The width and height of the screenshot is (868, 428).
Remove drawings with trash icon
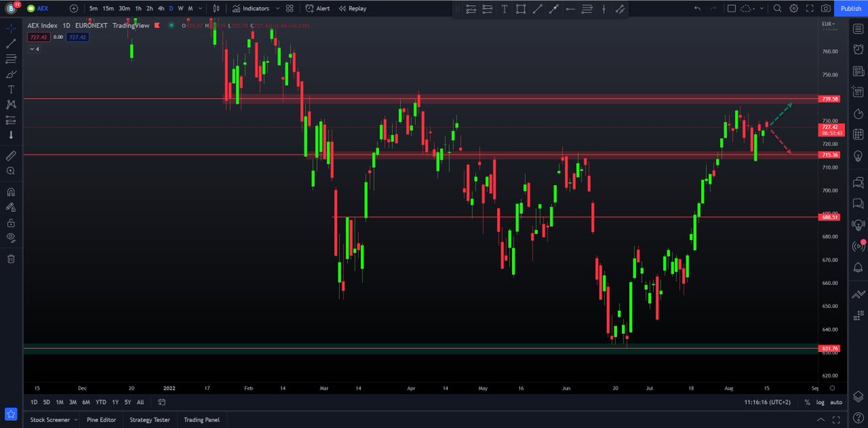[11, 258]
